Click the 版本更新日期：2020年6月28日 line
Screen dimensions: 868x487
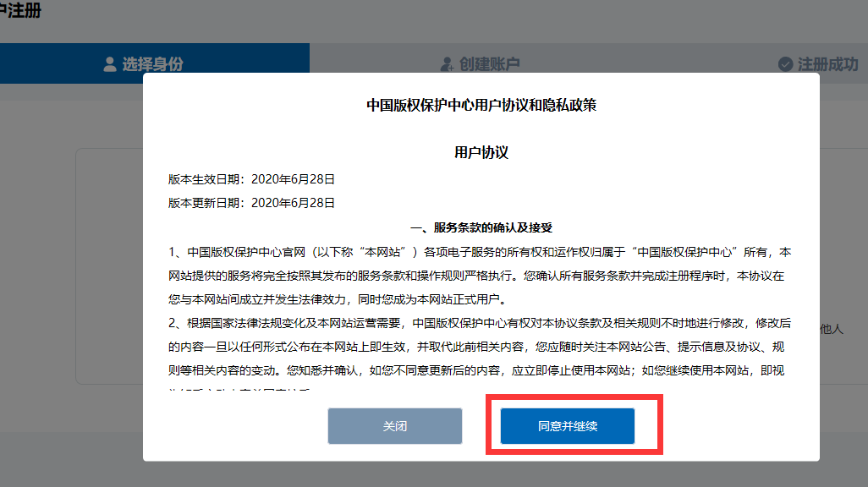[251, 203]
